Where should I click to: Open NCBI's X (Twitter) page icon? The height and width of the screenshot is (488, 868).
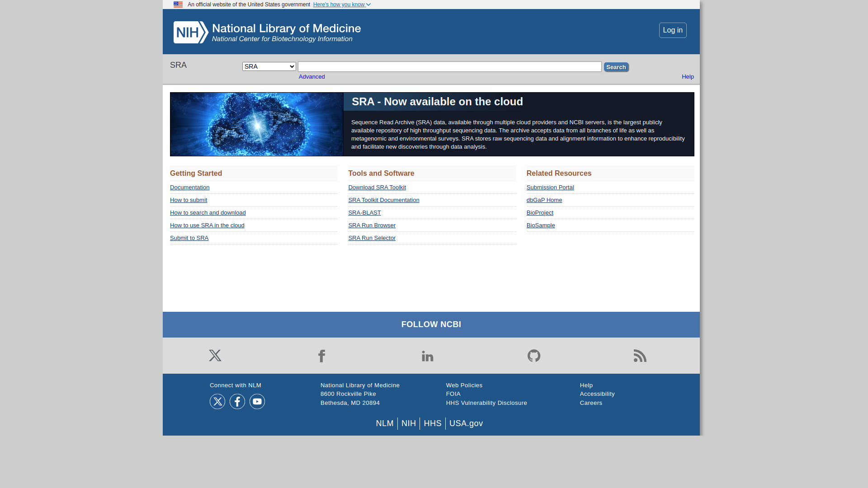[x=215, y=356]
